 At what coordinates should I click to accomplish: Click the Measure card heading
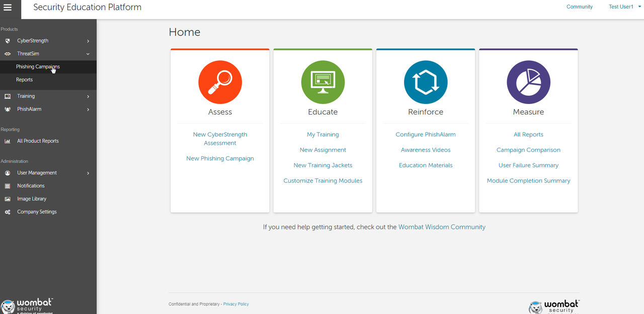click(528, 112)
